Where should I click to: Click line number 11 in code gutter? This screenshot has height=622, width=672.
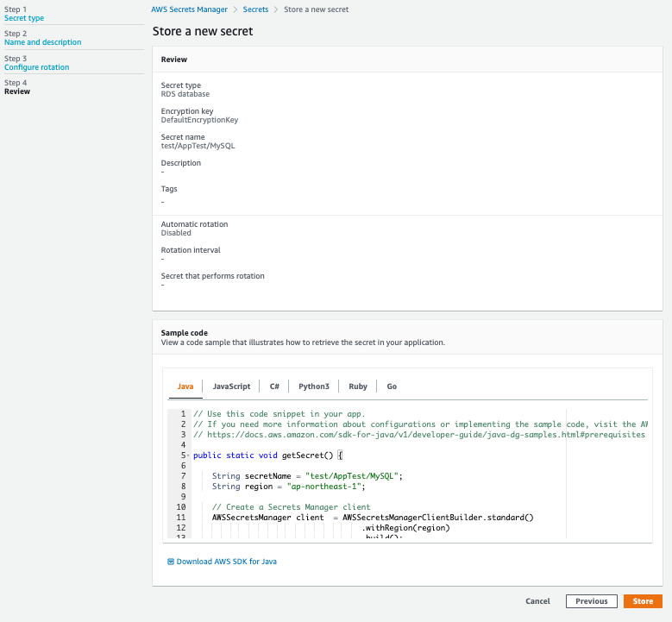tap(181, 518)
